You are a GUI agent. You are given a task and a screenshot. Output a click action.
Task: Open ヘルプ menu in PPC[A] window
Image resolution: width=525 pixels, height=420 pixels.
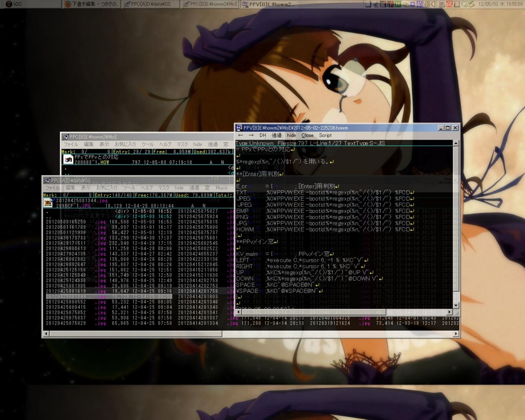(147, 188)
